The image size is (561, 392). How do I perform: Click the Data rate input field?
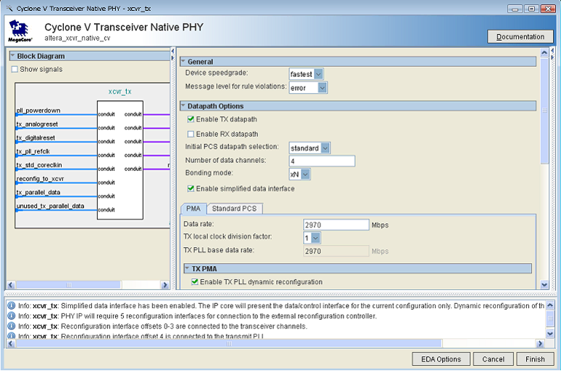(336, 225)
